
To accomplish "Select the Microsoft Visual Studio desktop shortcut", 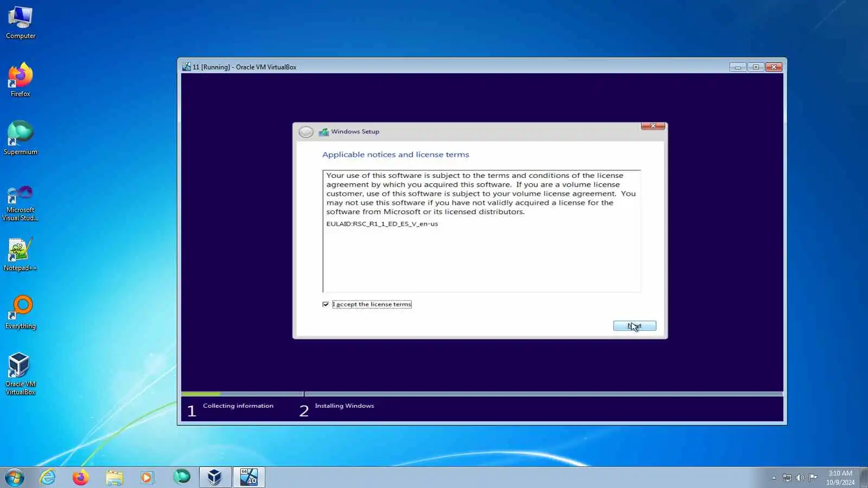I will point(21,203).
